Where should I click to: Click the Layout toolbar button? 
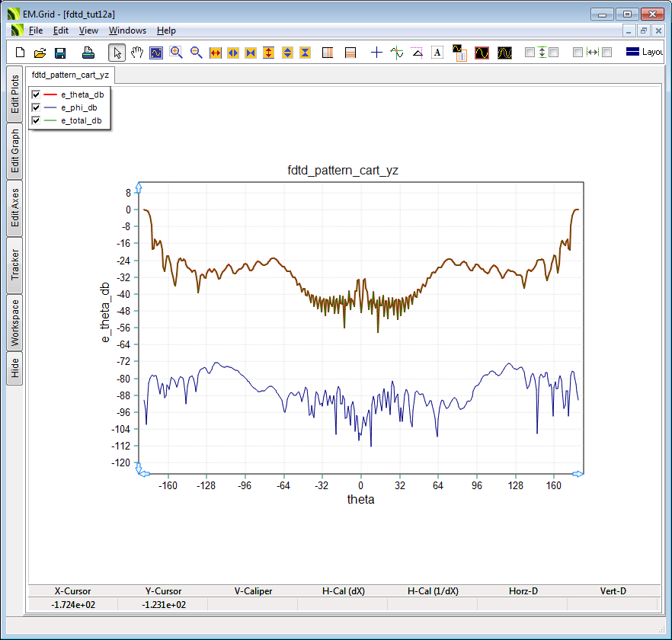point(645,53)
